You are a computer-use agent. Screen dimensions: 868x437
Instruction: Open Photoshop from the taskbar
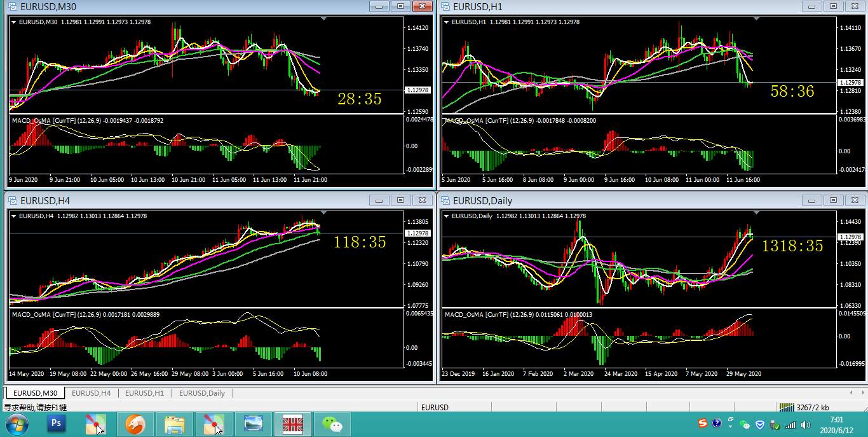57,424
